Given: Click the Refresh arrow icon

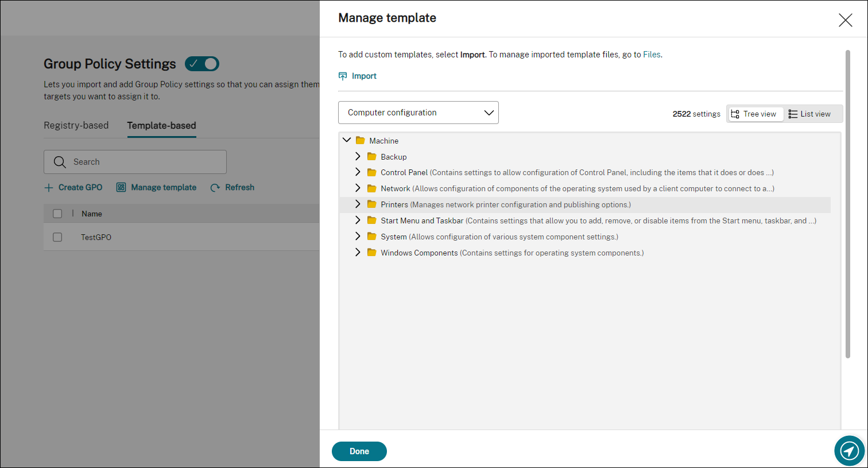Looking at the screenshot, I should tap(215, 188).
